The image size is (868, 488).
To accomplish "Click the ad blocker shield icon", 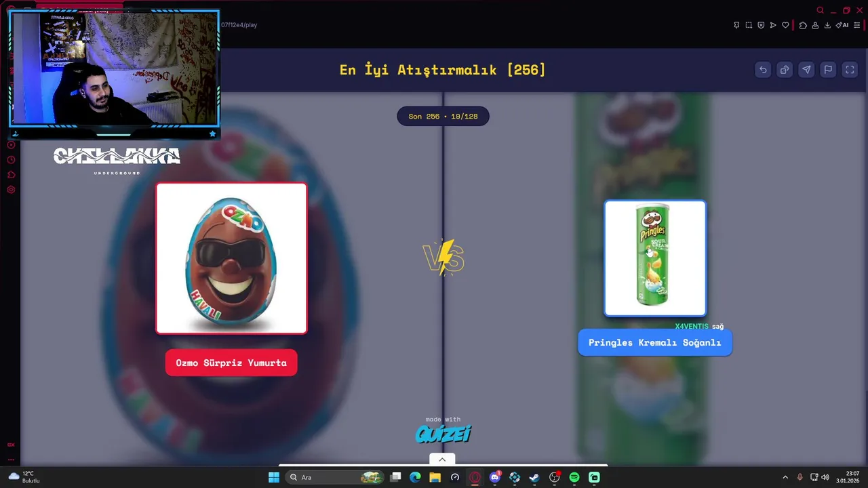I will pos(761,25).
